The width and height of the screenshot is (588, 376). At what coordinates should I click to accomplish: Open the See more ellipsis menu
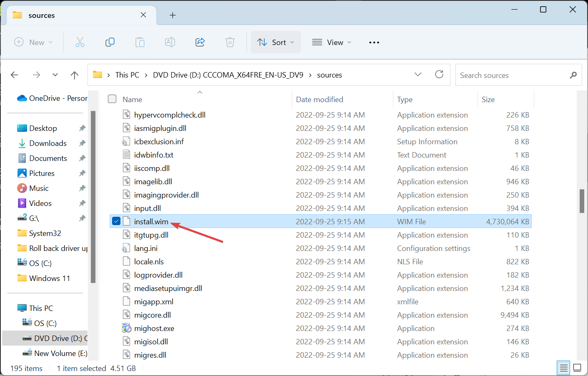(x=374, y=42)
